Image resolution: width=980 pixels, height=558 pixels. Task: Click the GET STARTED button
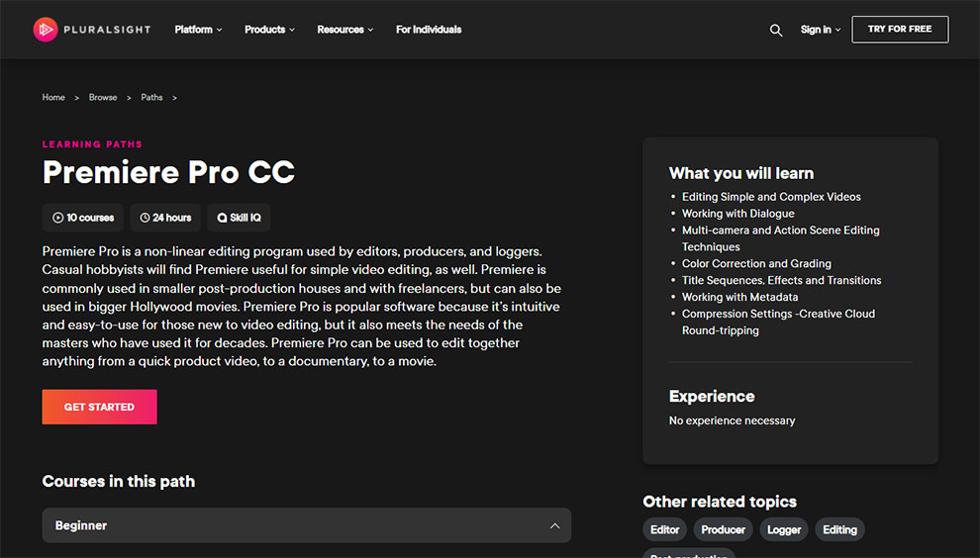[99, 407]
